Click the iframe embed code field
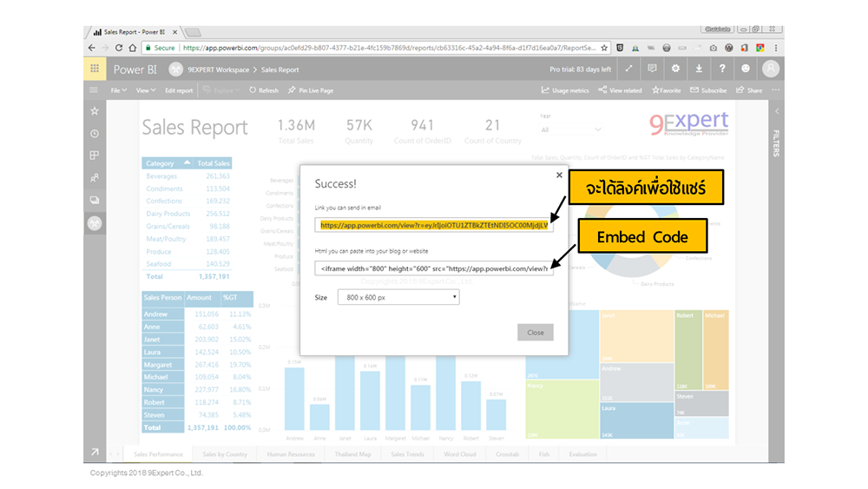The width and height of the screenshot is (868, 489). (434, 268)
